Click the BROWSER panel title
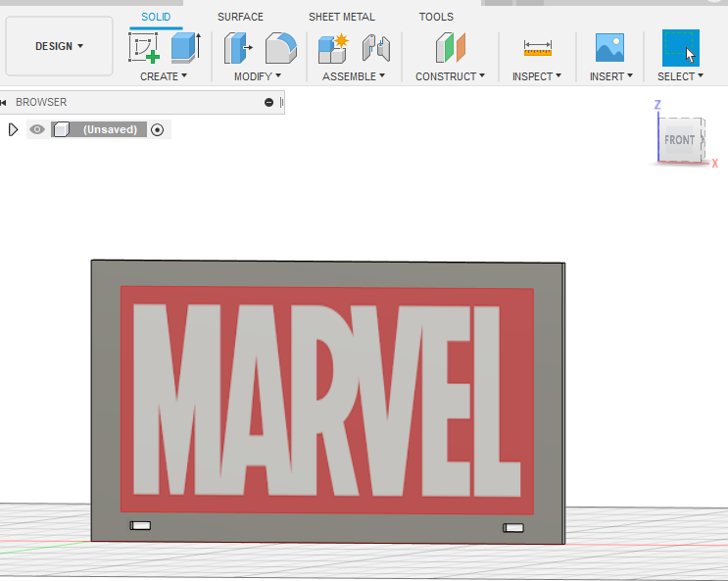Image resolution: width=728 pixels, height=581 pixels. point(41,102)
